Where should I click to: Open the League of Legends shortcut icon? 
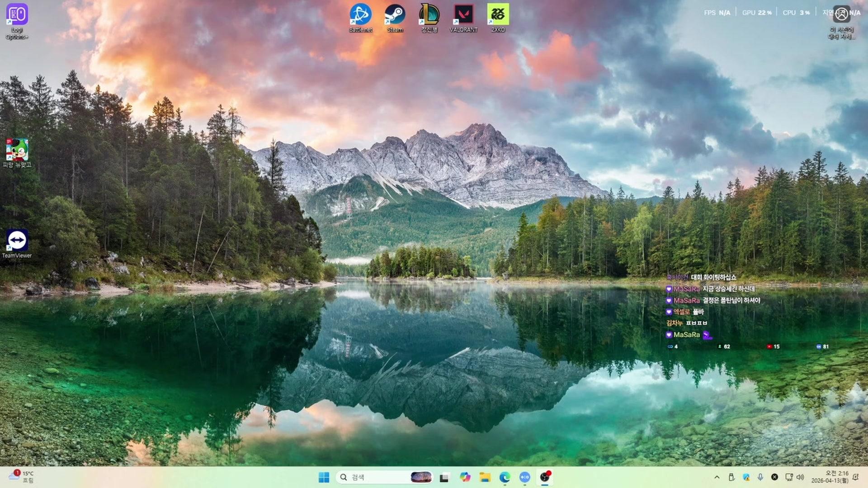point(429,15)
